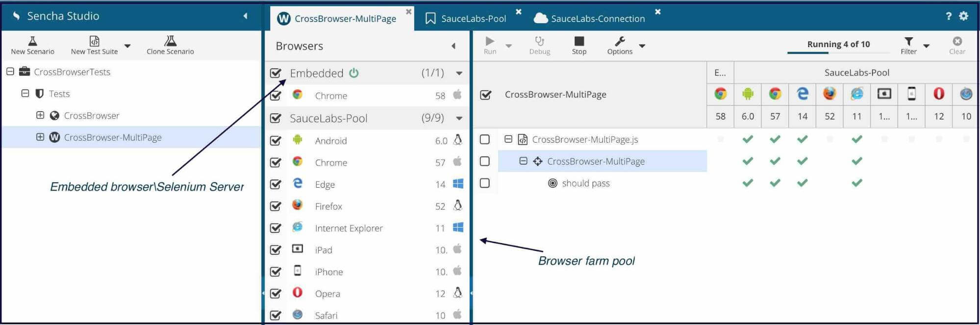
Task: Expand CrossBrowser-MultiPage in left tree
Action: [x=40, y=137]
